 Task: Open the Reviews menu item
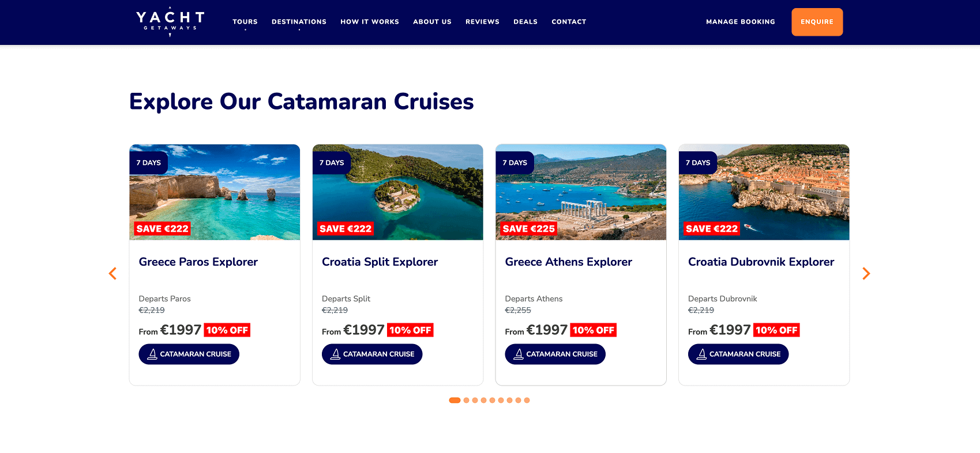point(482,22)
